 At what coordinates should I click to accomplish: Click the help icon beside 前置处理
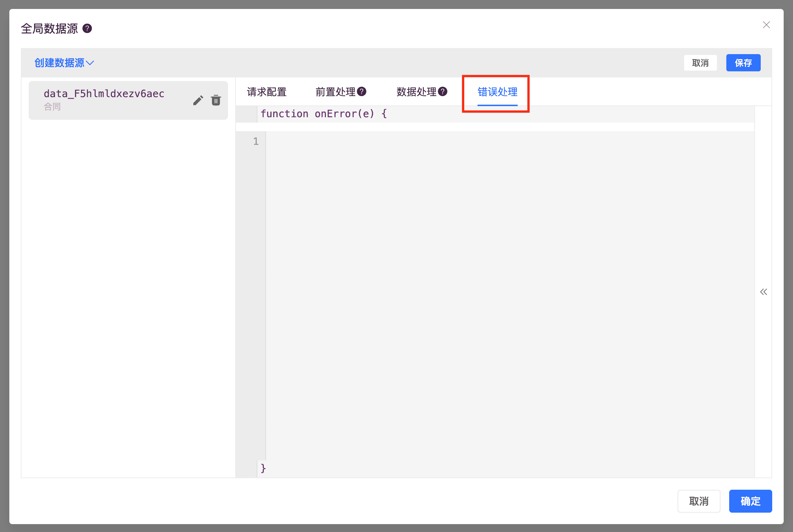pyautogui.click(x=362, y=92)
